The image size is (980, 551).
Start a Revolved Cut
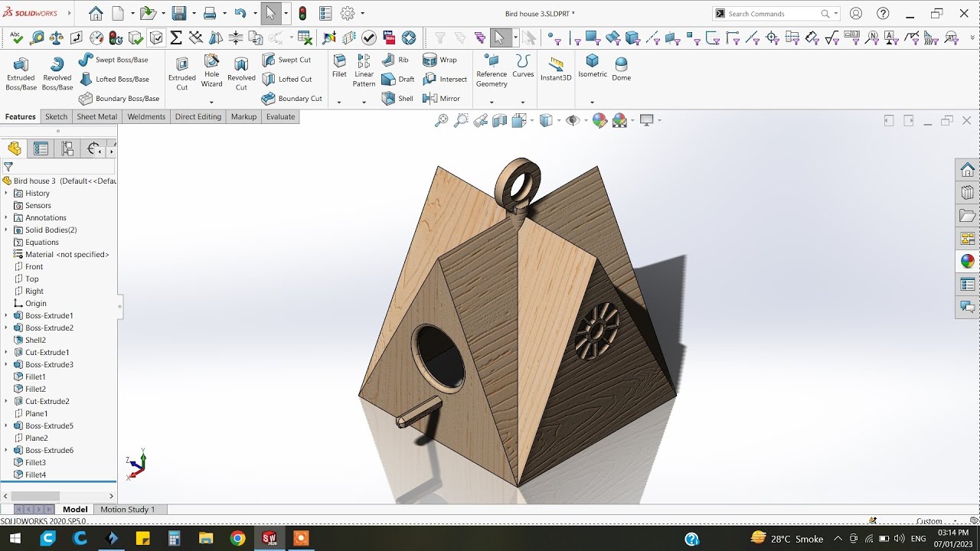tap(241, 73)
